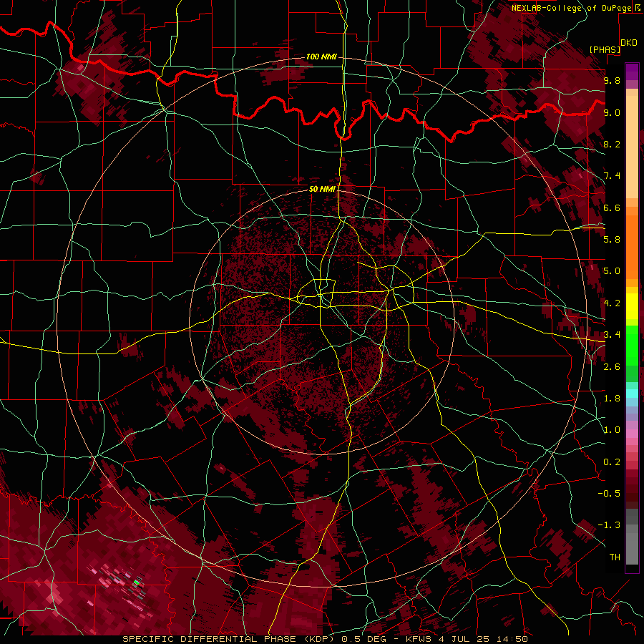This screenshot has height=644, width=644.
Task: Pick the orange band of the color bar
Action: pos(632,246)
